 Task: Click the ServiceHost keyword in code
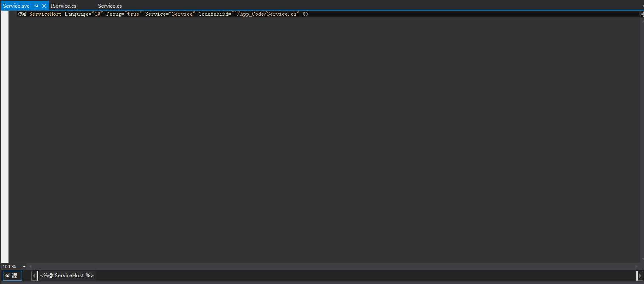point(45,14)
